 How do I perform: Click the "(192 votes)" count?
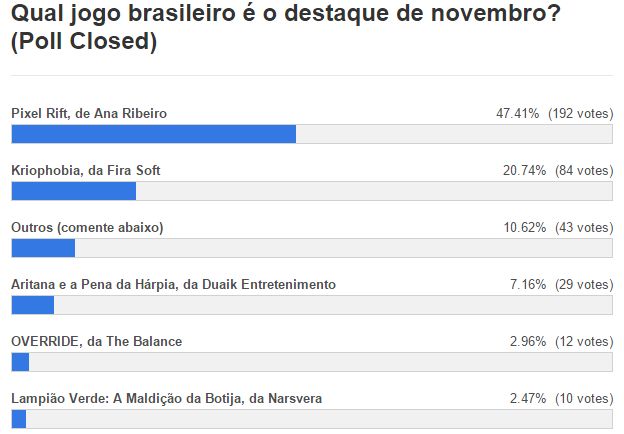click(580, 114)
